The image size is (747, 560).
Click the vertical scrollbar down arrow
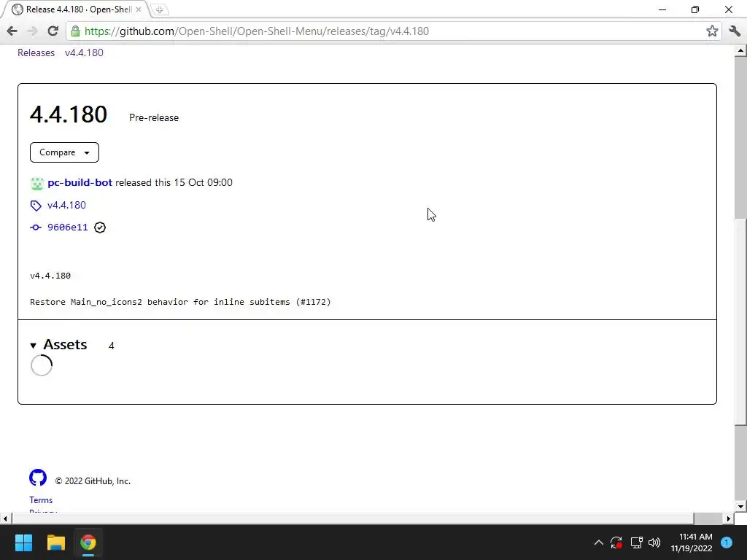click(740, 507)
